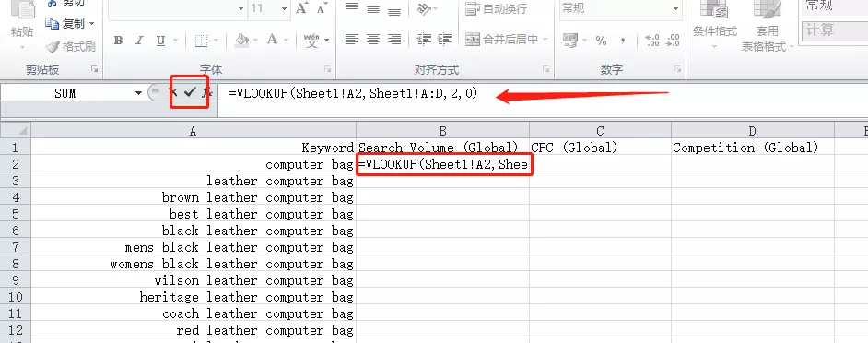The height and width of the screenshot is (343, 868).
Task: Align cell text to the right
Action: (x=394, y=39)
